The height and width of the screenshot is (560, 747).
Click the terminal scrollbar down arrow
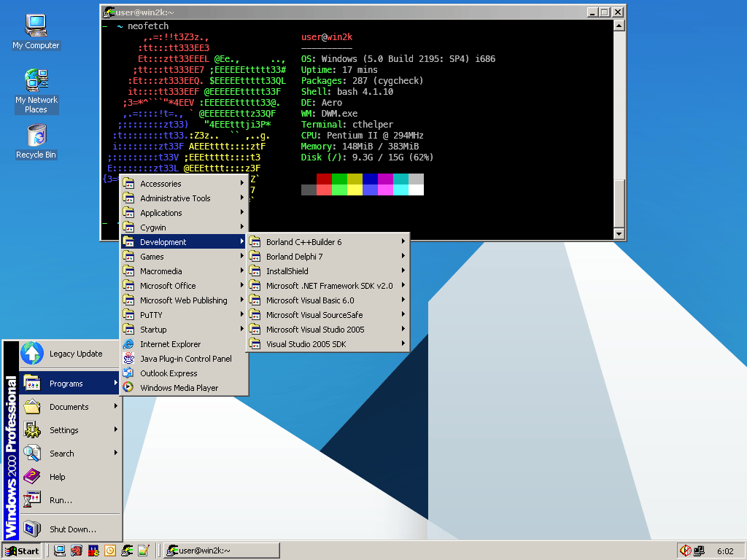[x=619, y=233]
